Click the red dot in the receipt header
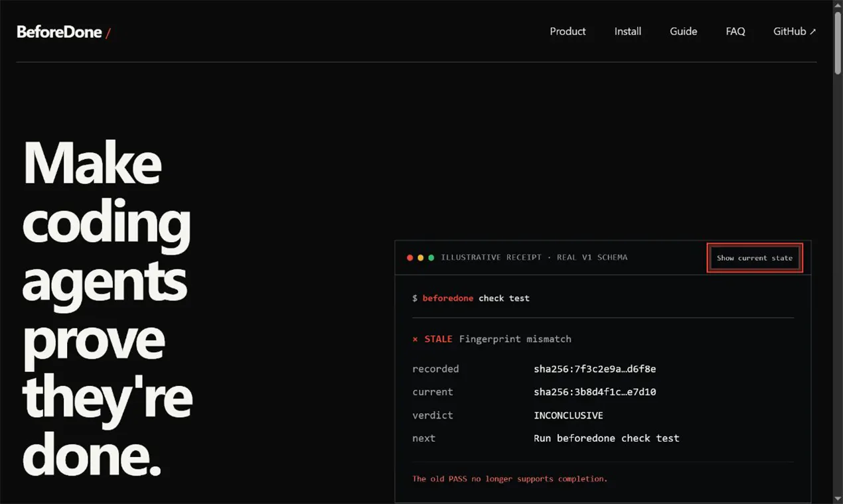The width and height of the screenshot is (843, 504). click(x=410, y=257)
